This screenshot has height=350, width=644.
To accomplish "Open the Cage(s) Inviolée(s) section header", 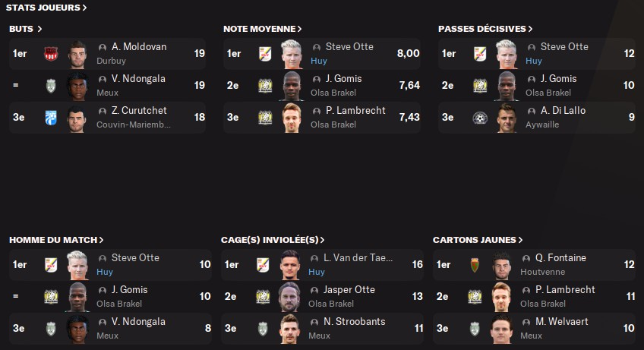I will tap(273, 240).
